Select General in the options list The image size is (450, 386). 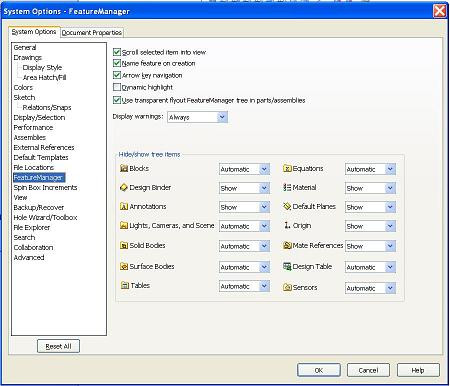click(25, 47)
